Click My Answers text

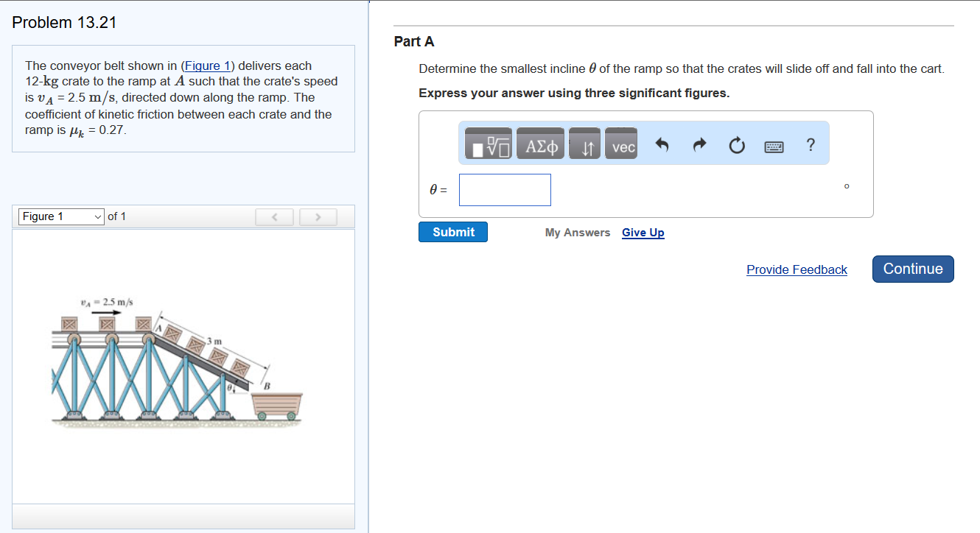[578, 232]
